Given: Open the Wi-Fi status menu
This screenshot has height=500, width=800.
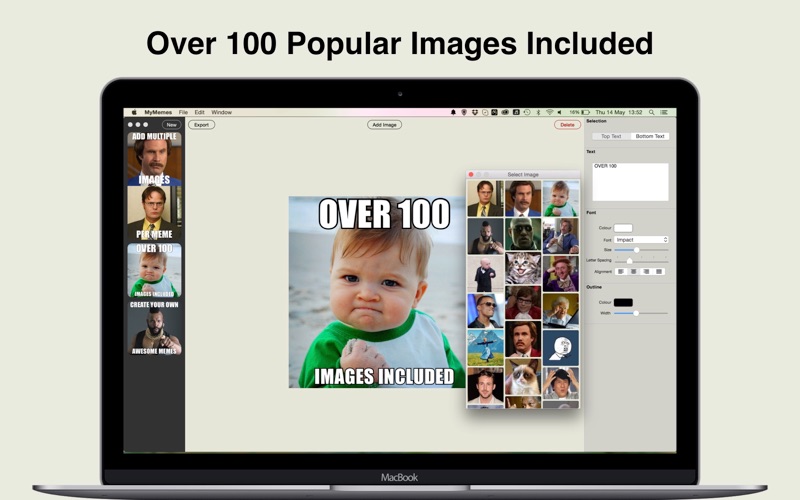Looking at the screenshot, I should click(x=549, y=112).
